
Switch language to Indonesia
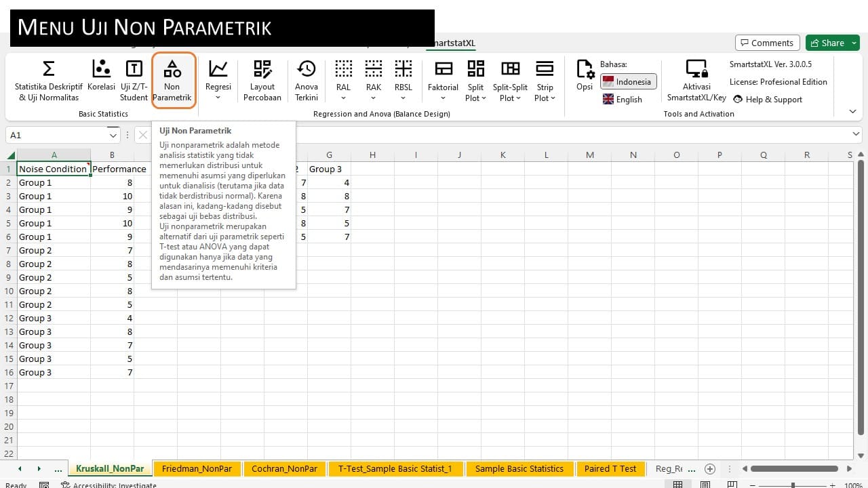[x=628, y=82]
